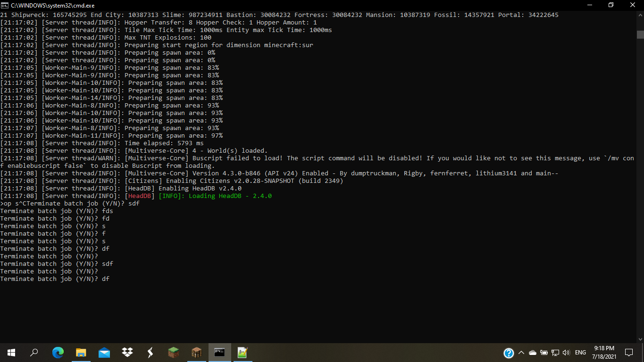Open the Minecraft crafting table launcher icon

point(196,352)
